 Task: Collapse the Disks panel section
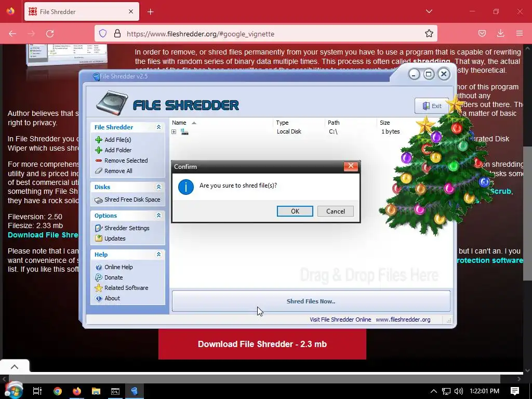[x=158, y=187]
